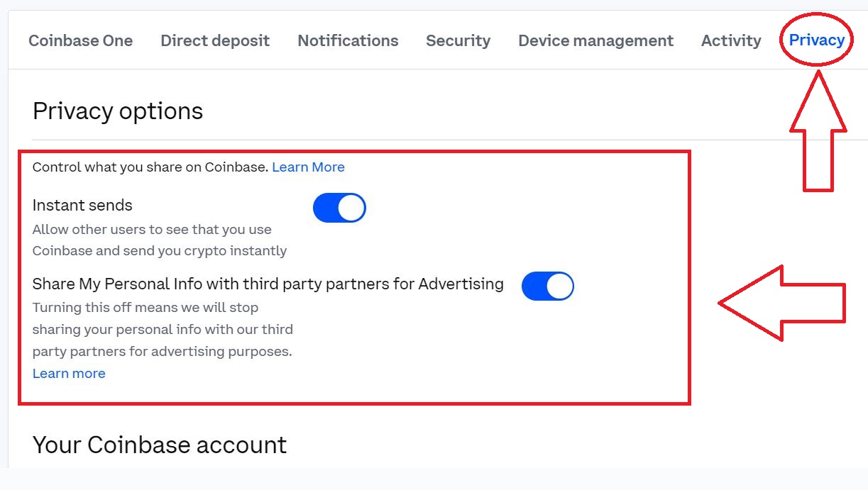Click the "Control what you share on Coinbase" text
Screen dimensions: 868x490
[150, 167]
